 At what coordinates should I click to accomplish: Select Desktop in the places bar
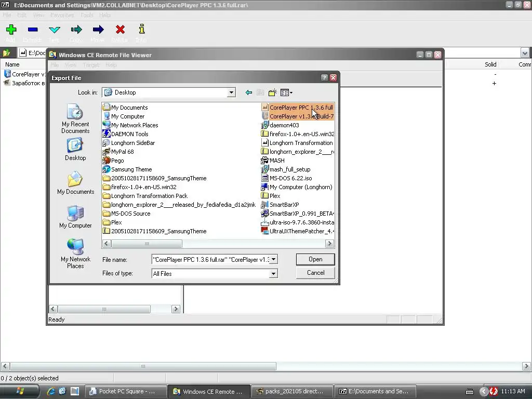pyautogui.click(x=75, y=149)
